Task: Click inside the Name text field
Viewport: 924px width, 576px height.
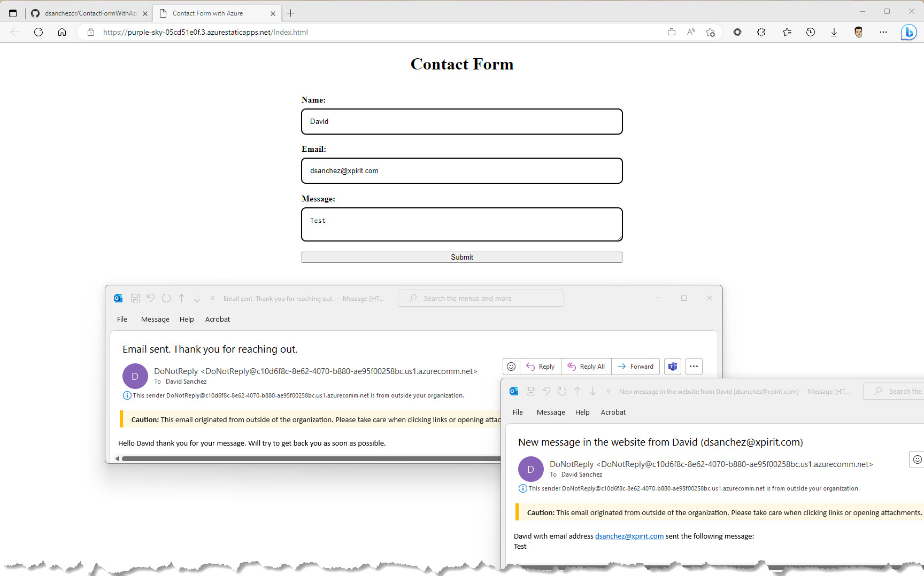Action: (x=461, y=121)
